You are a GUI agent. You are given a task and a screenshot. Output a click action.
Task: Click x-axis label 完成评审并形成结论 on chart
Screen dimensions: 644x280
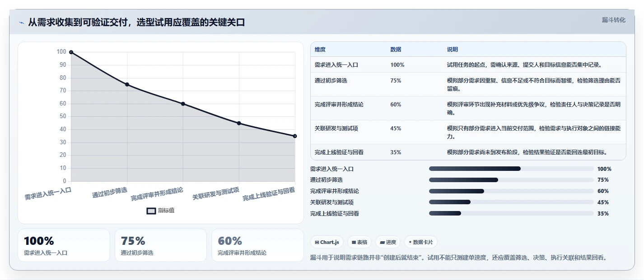tap(157, 194)
